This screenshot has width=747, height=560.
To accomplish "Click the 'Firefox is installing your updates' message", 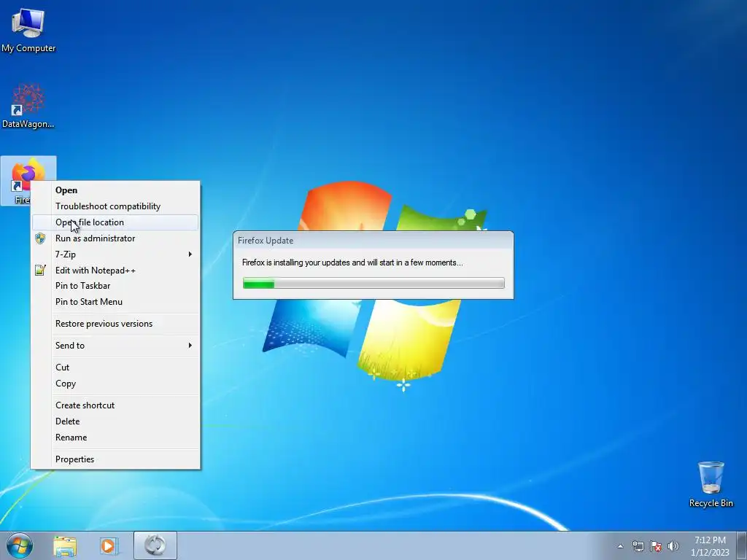I will click(x=352, y=262).
